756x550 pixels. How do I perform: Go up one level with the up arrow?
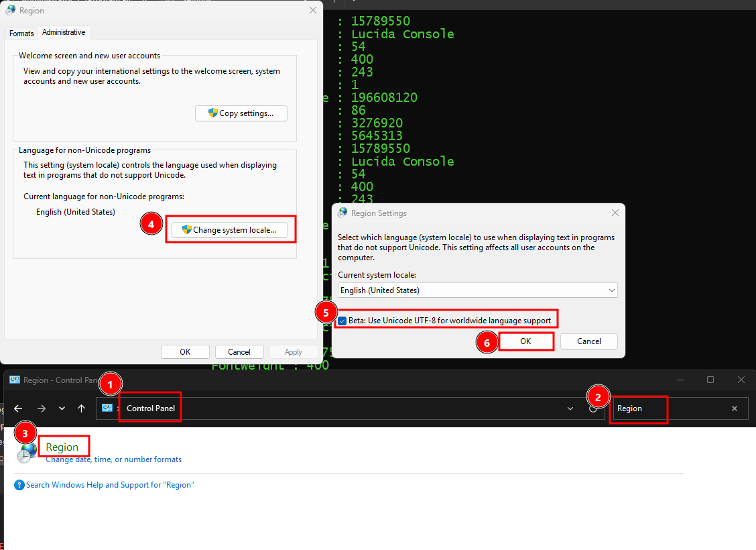pos(82,408)
